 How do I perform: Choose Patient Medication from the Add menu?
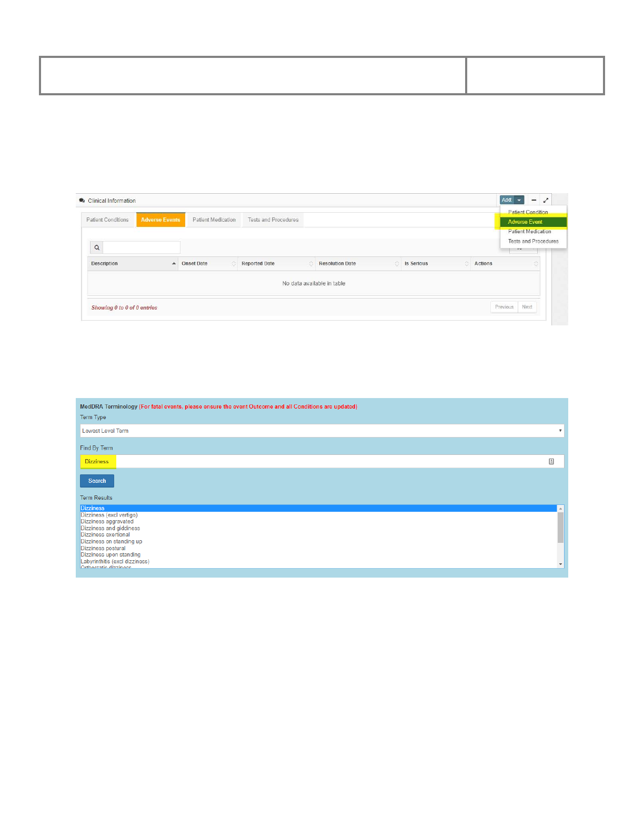[530, 232]
